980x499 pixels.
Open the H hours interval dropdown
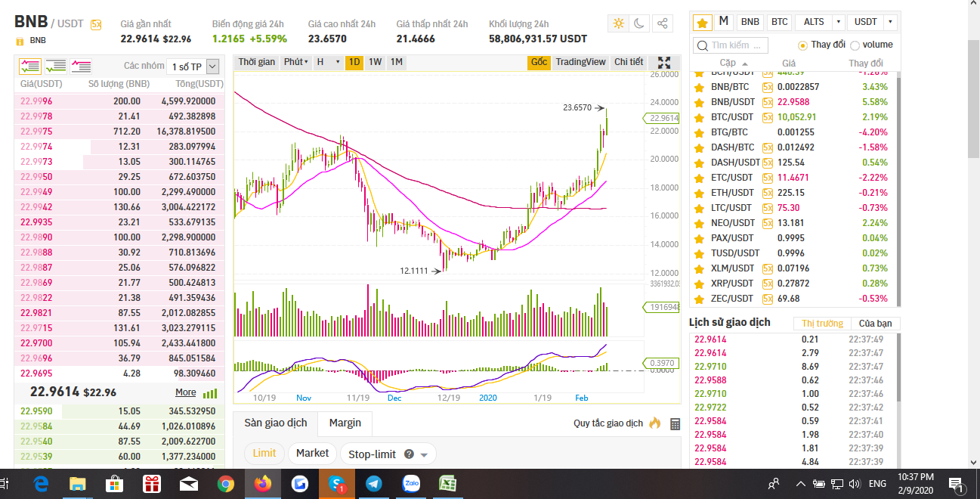click(327, 62)
